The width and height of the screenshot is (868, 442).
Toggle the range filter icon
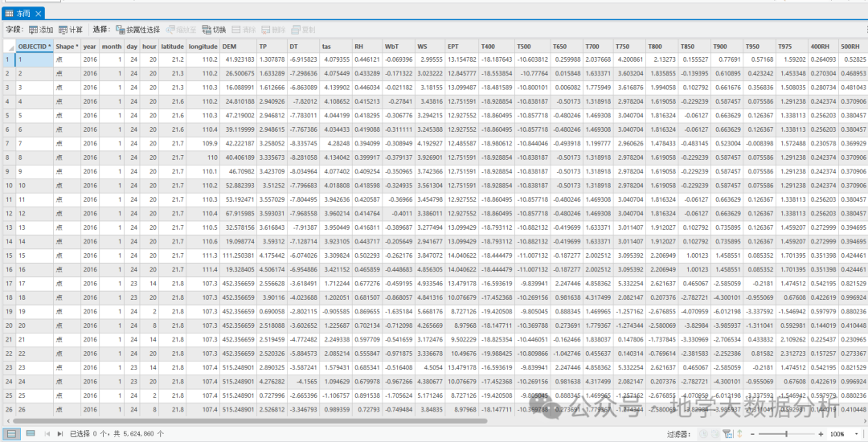pyautogui.click(x=715, y=434)
